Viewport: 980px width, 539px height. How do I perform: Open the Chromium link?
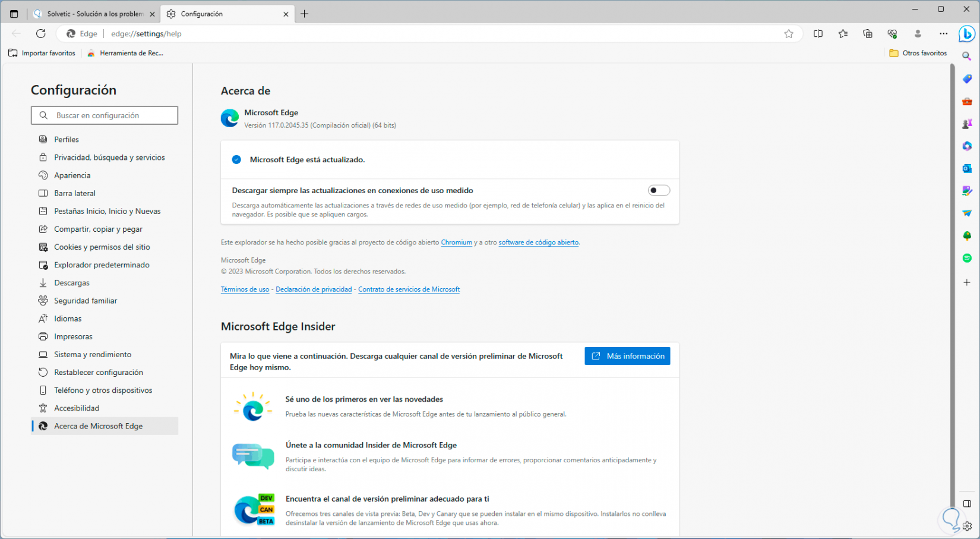coord(456,242)
